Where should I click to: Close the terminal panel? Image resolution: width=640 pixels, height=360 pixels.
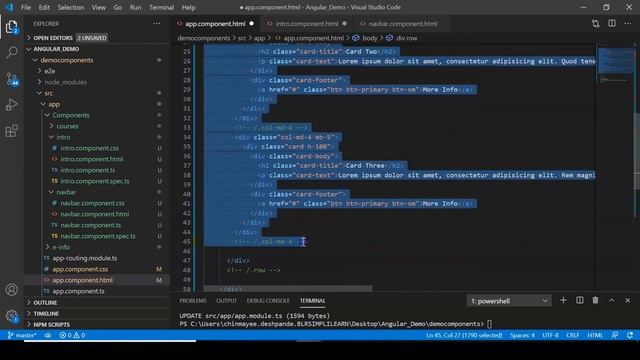coord(627,300)
